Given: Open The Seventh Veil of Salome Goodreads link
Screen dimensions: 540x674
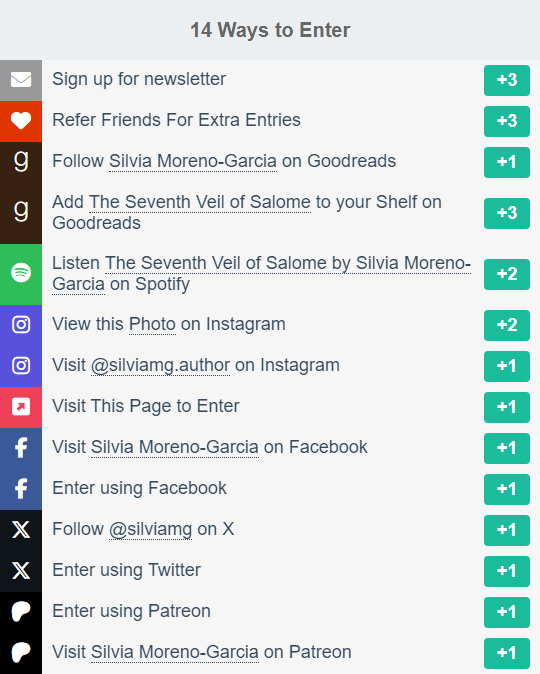Looking at the screenshot, I should 199,202.
